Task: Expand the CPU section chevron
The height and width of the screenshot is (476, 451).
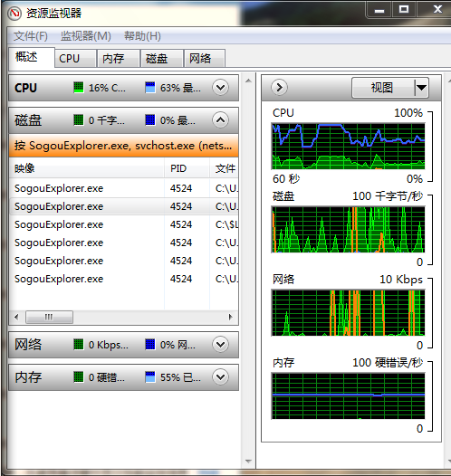Action: (x=220, y=88)
